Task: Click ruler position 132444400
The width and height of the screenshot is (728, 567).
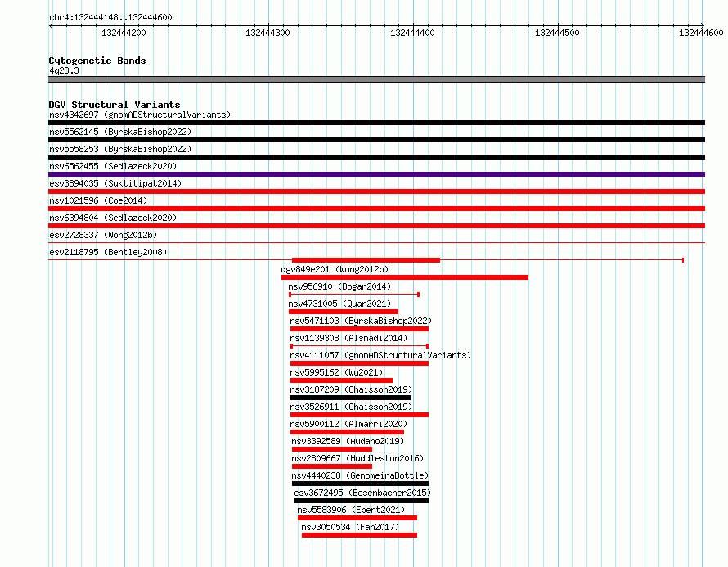Action: [412, 33]
